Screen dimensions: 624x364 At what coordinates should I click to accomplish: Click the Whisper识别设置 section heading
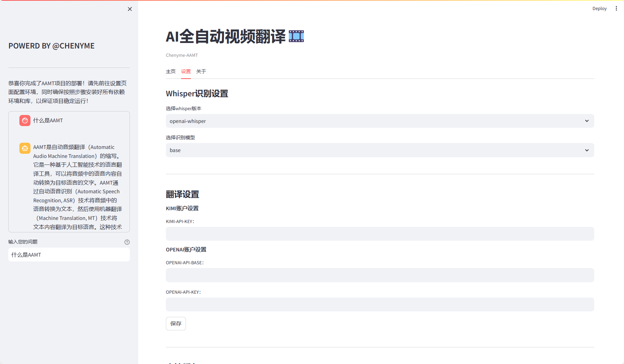197,94
